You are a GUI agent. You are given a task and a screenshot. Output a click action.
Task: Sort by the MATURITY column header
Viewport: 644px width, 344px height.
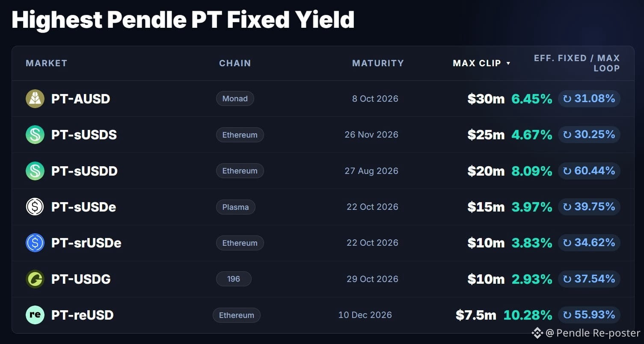click(x=378, y=63)
